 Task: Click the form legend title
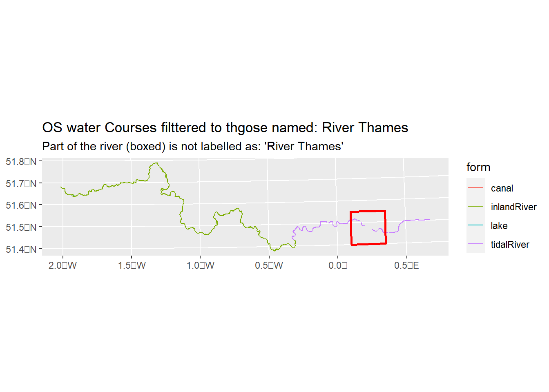pyautogui.click(x=478, y=167)
